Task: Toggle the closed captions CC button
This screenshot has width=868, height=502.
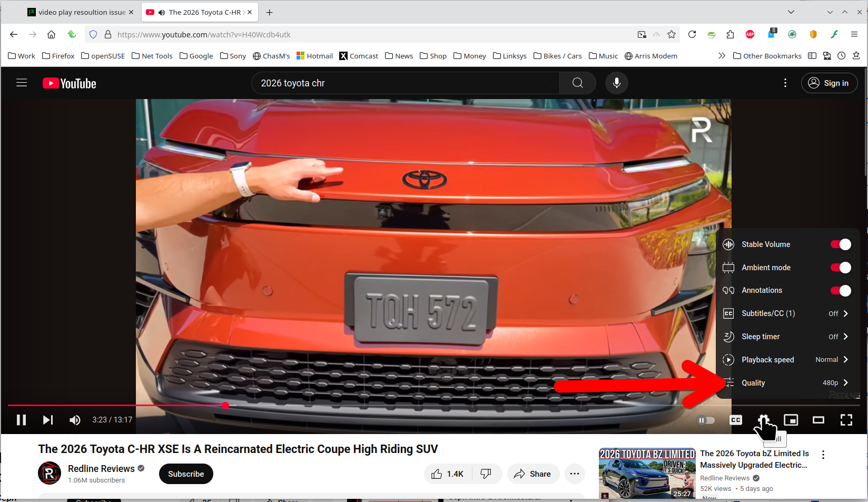Action: [736, 420]
